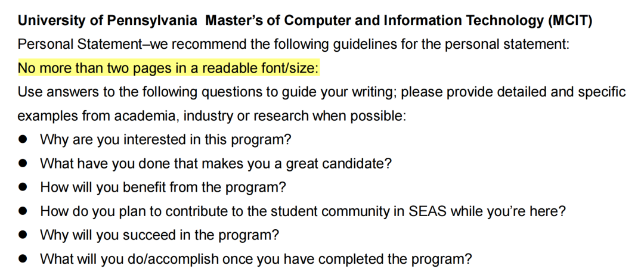Click the bullet before "What will you do/accomplish"
This screenshot has width=644, height=278.
(23, 259)
